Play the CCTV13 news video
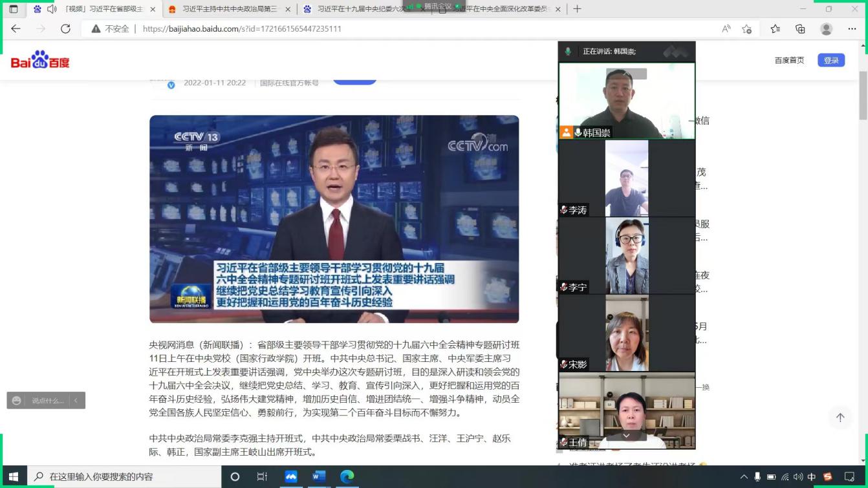868x488 pixels. tap(334, 219)
